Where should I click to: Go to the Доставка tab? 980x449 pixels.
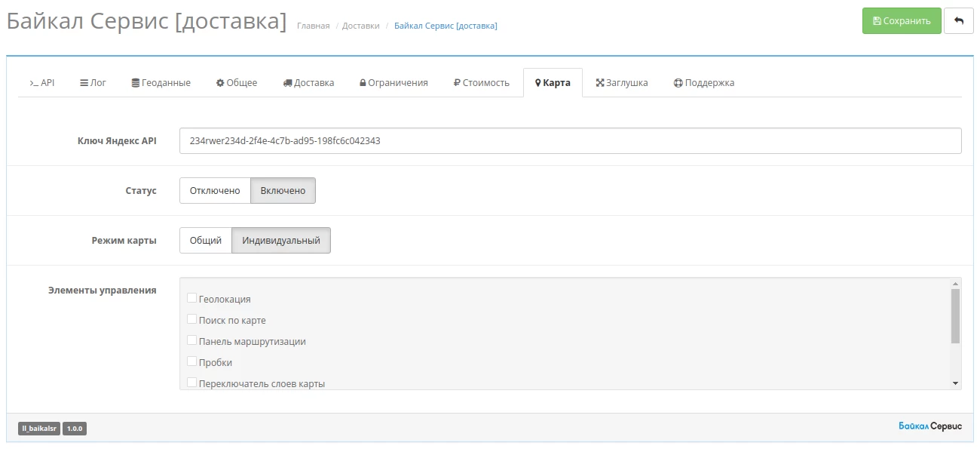[x=308, y=83]
